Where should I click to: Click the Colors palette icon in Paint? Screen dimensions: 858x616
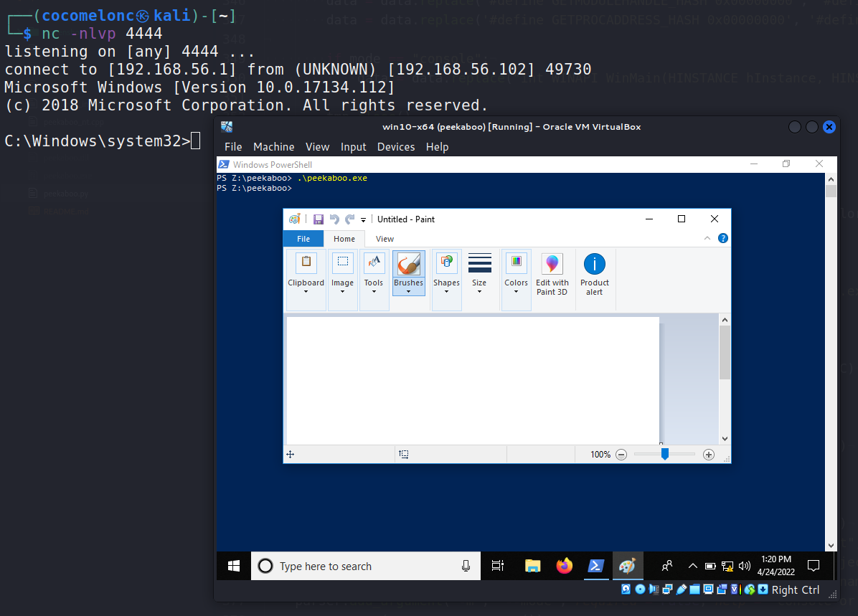point(516,263)
